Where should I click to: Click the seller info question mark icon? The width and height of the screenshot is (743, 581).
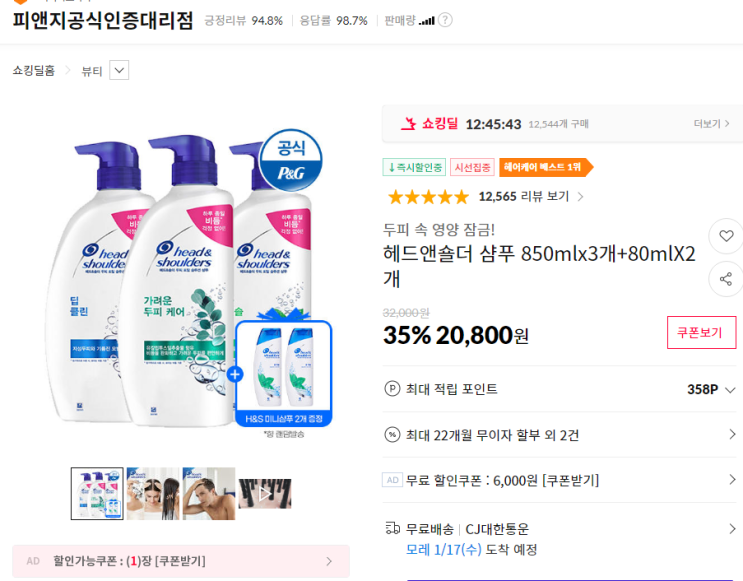[445, 20]
